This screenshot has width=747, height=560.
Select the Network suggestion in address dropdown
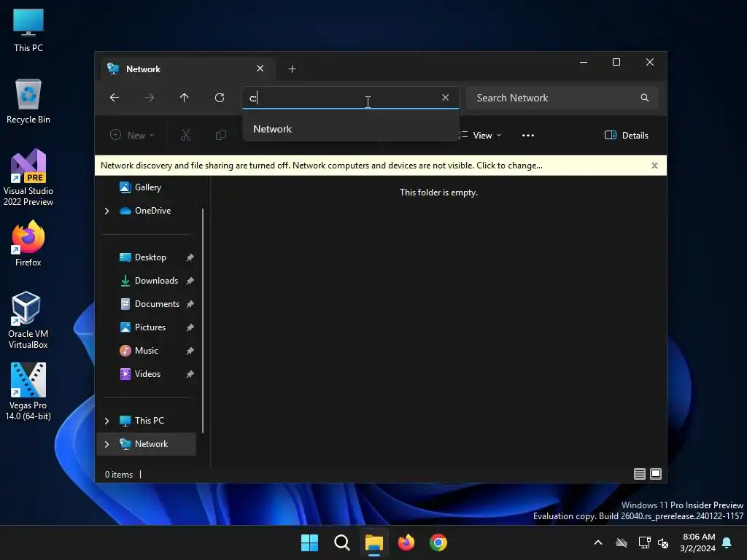pos(351,129)
